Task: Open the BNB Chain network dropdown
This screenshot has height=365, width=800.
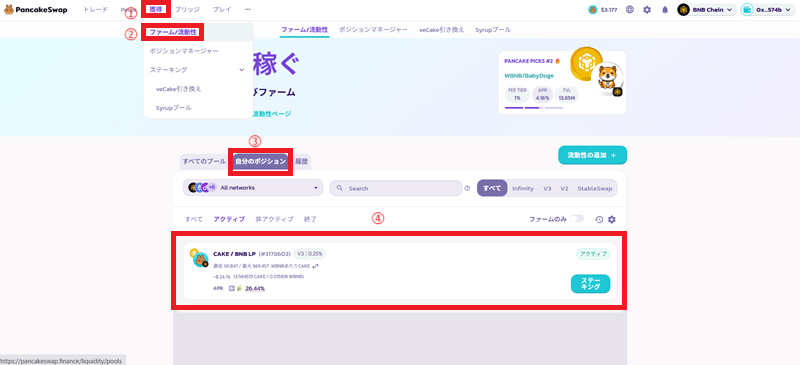Action: click(x=707, y=10)
